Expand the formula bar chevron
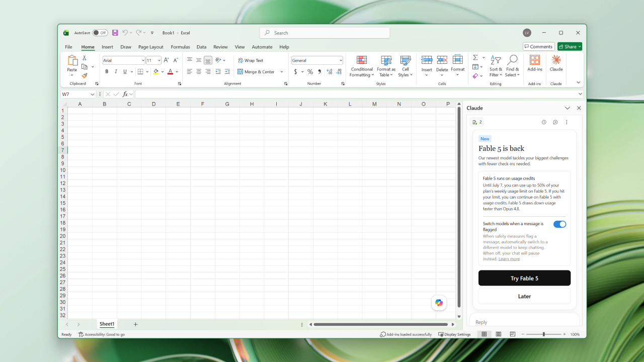644x362 pixels. pyautogui.click(x=580, y=94)
